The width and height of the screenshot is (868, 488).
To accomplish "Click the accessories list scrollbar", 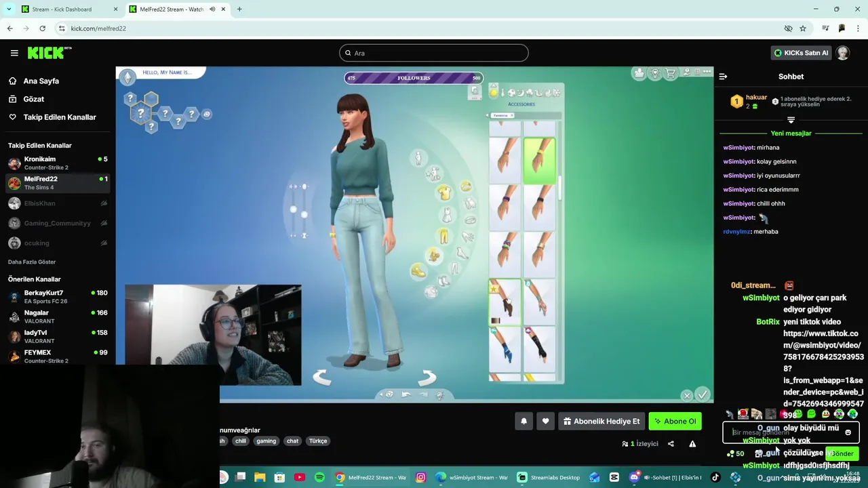I will tap(560, 188).
